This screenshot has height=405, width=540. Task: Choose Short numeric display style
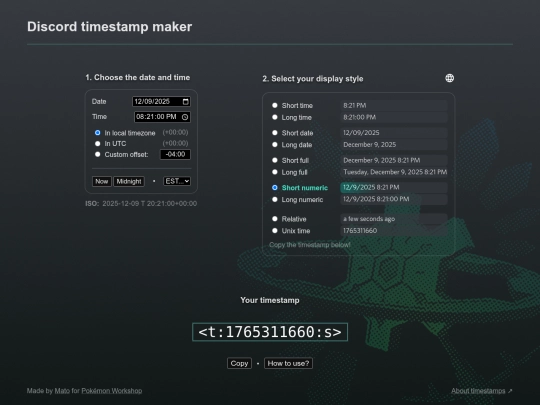274,188
